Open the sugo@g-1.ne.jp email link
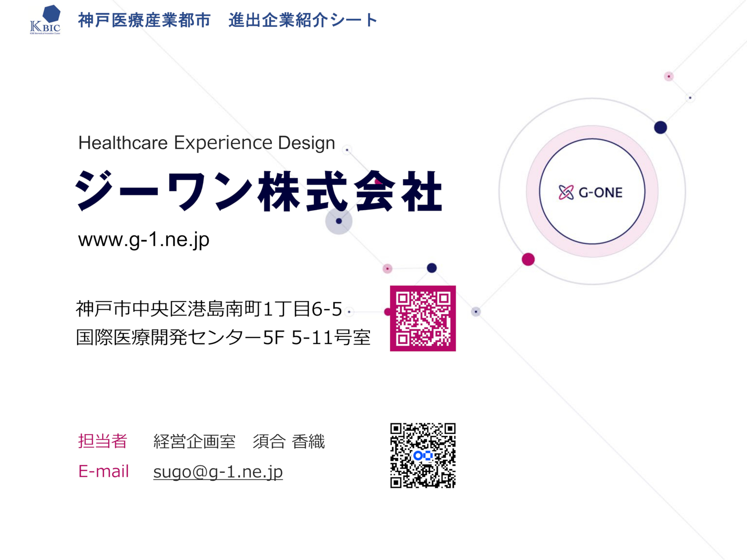Viewport: 747px width, 560px height. (x=218, y=471)
